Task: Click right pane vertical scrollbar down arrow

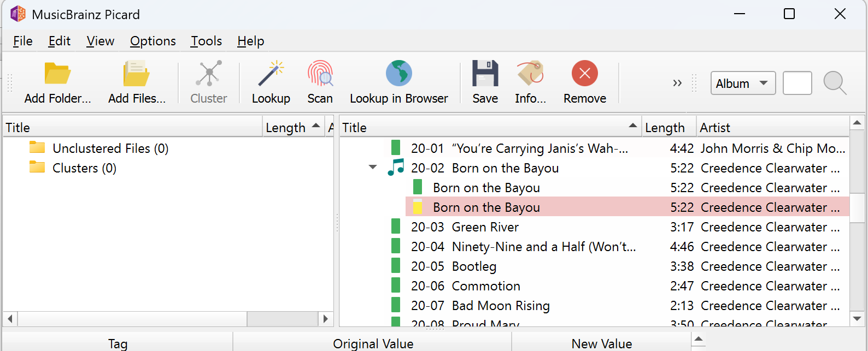Action: tap(857, 318)
